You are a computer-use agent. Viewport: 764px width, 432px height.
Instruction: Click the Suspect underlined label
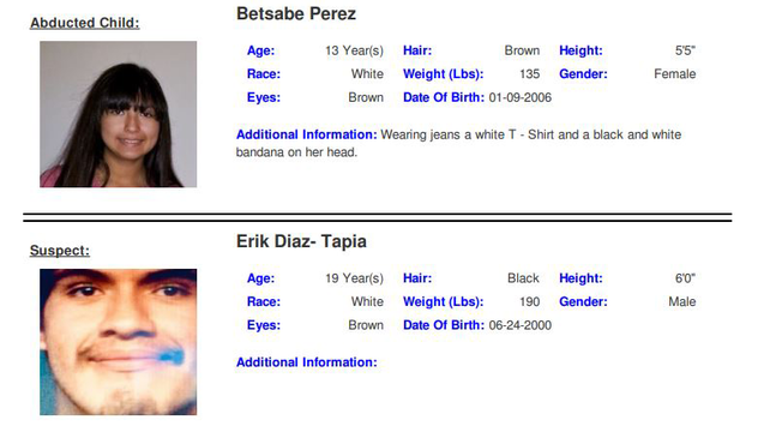point(60,251)
